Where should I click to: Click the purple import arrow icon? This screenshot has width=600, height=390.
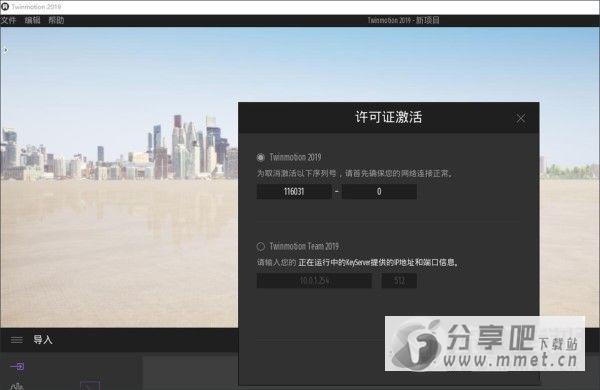click(17, 366)
